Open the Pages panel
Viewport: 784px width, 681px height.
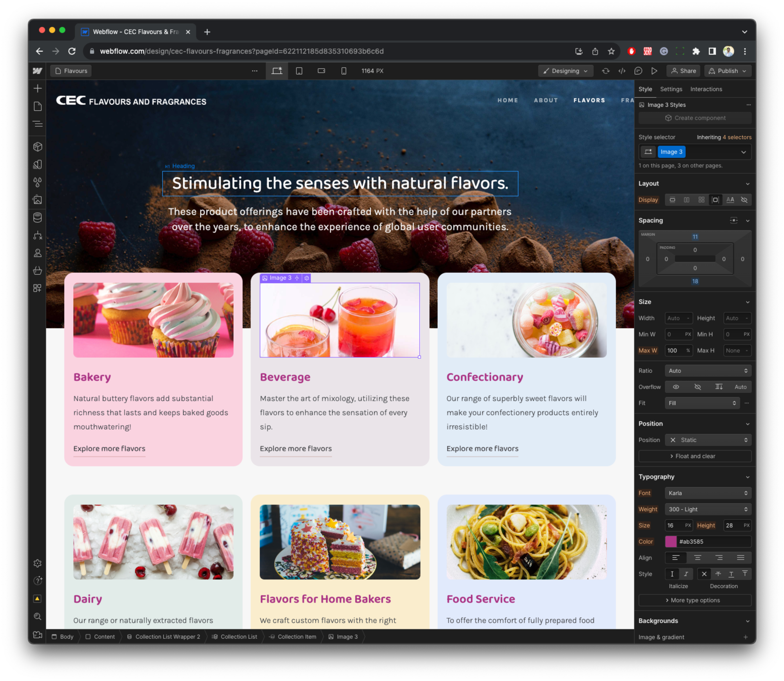[38, 106]
